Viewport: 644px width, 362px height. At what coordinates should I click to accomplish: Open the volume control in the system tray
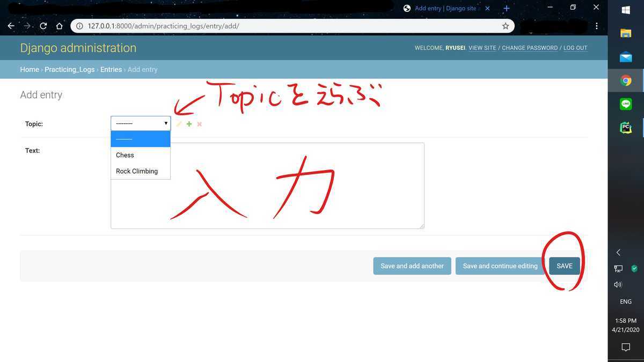(617, 284)
